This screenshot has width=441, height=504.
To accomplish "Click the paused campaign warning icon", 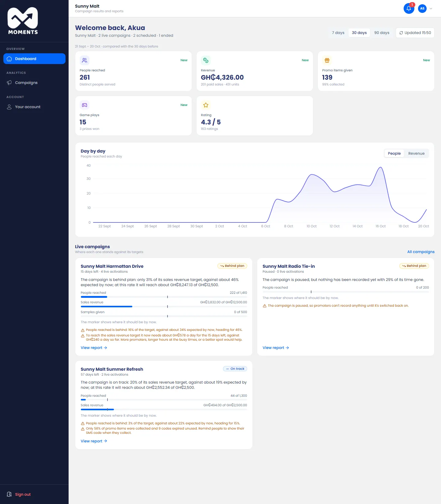I will click(x=265, y=306).
